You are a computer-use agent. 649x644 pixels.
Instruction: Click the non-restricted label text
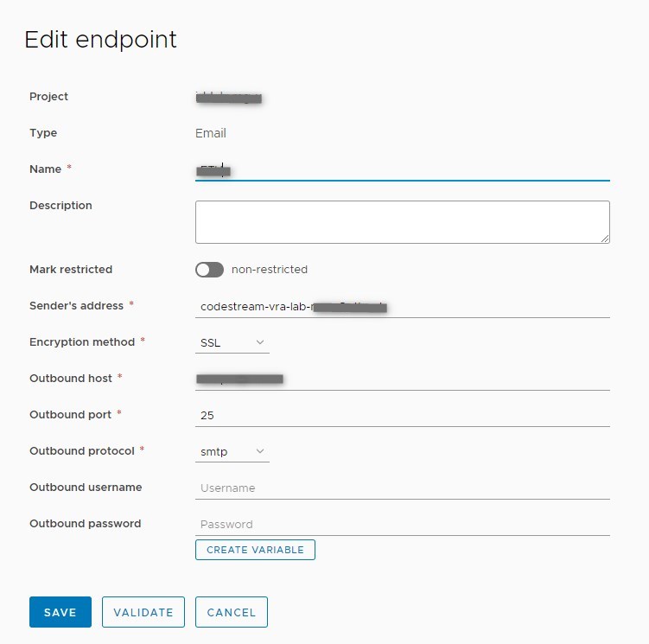(270, 270)
